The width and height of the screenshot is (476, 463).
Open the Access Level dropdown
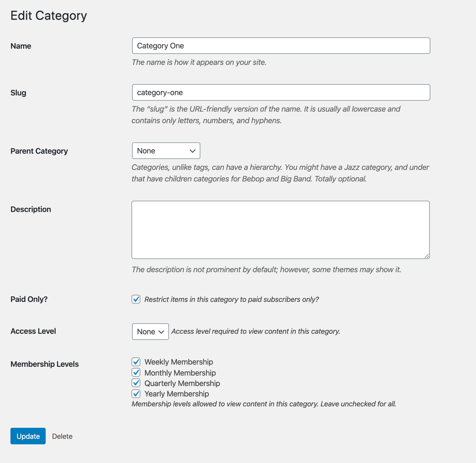pos(150,332)
